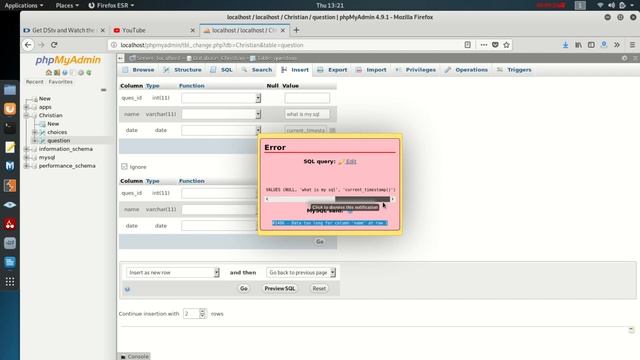Open the Triggers tab
640x360 pixels.
(514, 70)
